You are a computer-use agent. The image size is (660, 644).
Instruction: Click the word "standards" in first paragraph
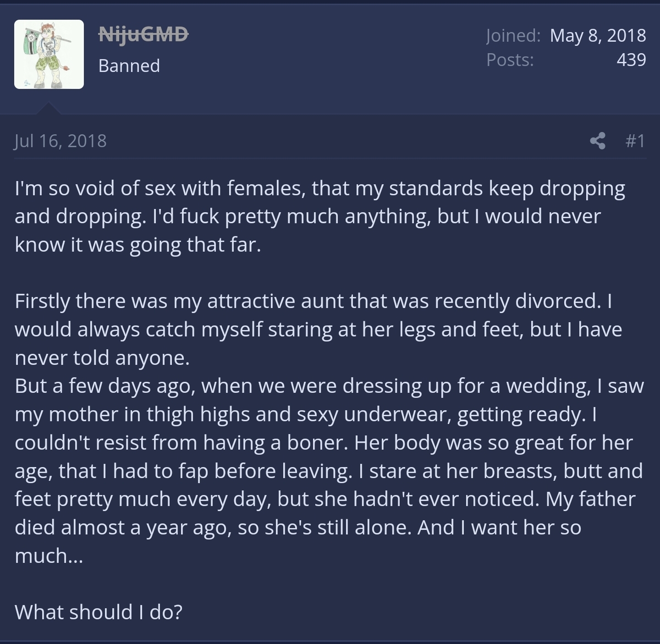coord(435,188)
